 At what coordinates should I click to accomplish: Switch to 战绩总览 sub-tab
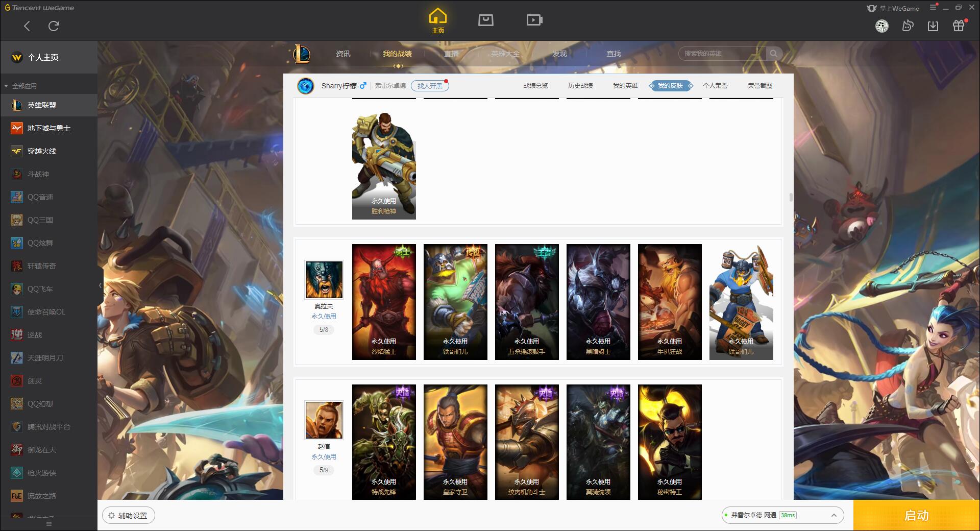pyautogui.click(x=535, y=86)
